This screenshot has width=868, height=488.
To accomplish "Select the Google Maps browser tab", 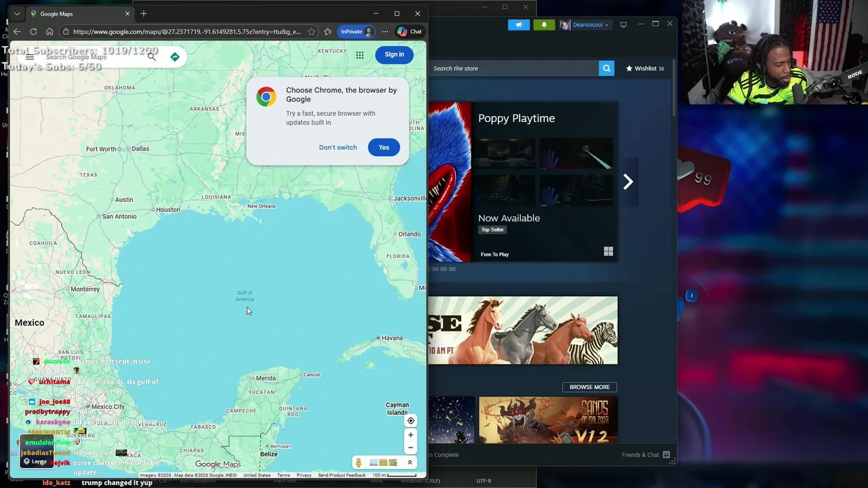I will click(x=79, y=14).
